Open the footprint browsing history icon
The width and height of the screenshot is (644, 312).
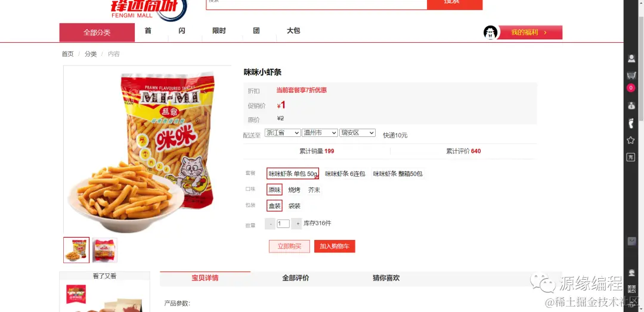pyautogui.click(x=631, y=123)
